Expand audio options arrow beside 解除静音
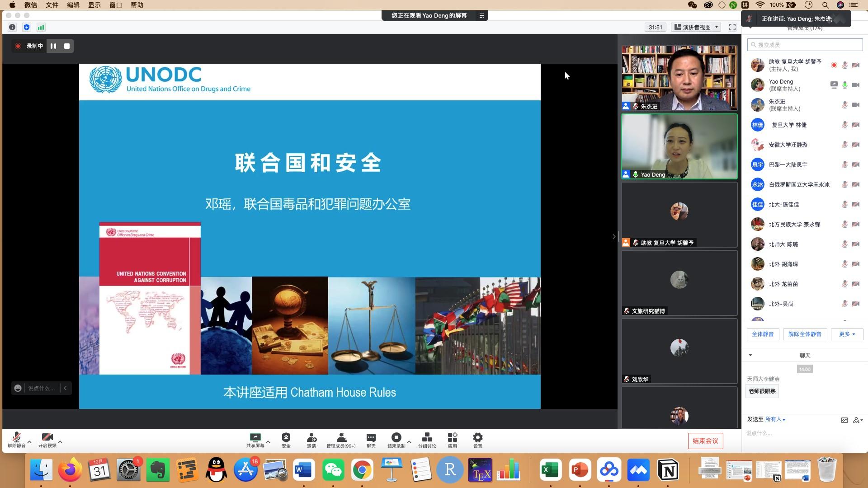The height and width of the screenshot is (488, 868). click(29, 441)
